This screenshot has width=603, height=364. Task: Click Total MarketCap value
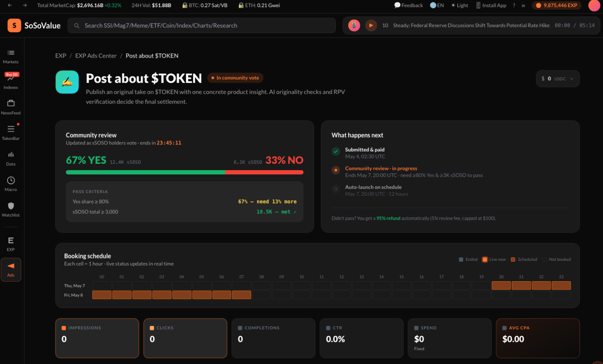pyautogui.click(x=90, y=5)
